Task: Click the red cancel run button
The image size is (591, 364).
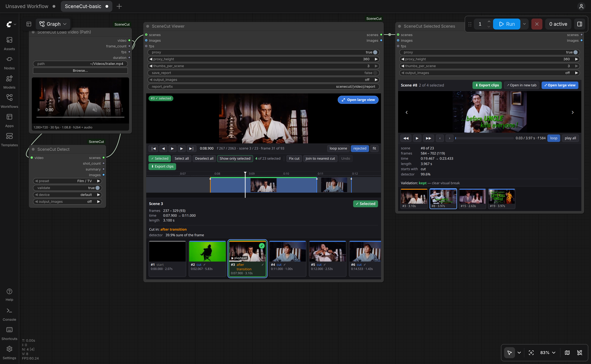Action: coord(537,24)
